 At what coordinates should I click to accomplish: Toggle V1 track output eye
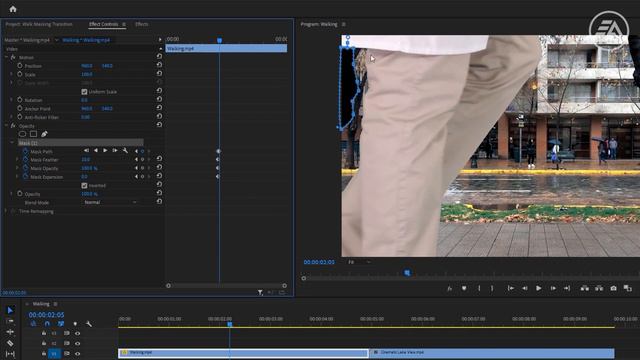pos(78,353)
